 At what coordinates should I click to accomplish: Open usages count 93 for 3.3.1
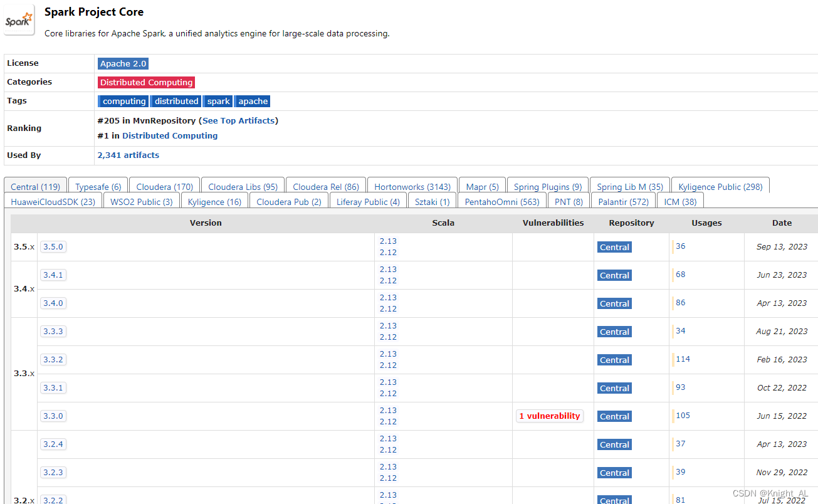click(681, 387)
